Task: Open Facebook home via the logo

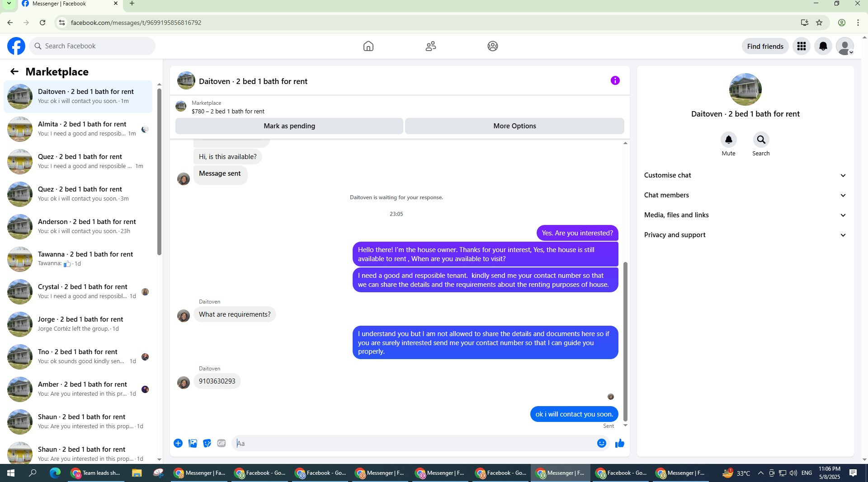Action: click(x=16, y=46)
